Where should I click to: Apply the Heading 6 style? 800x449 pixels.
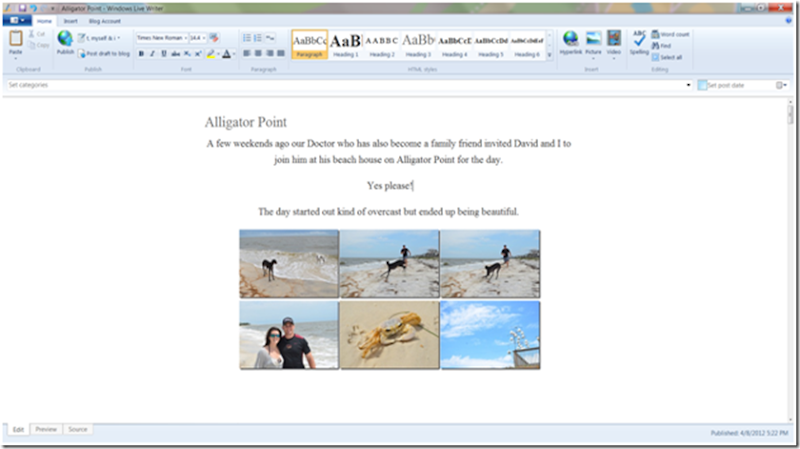(527, 44)
